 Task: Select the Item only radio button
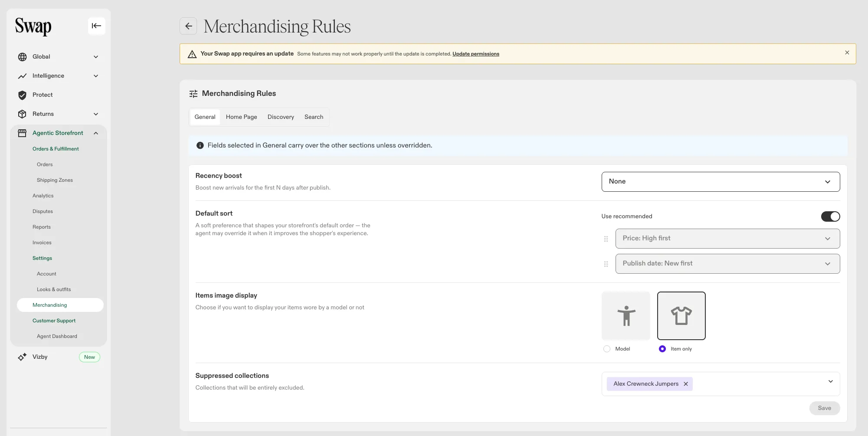(662, 349)
